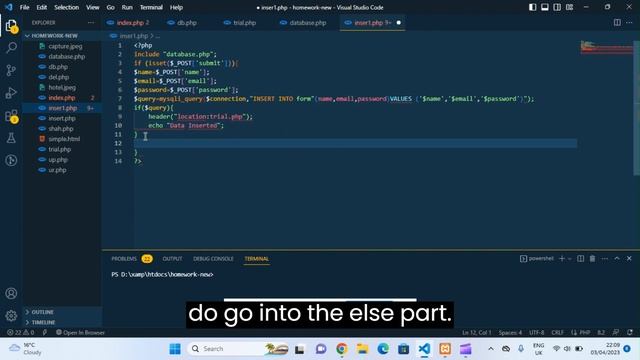Click the editor minimap
This screenshot has height=360, width=640.
pyautogui.click(x=607, y=47)
